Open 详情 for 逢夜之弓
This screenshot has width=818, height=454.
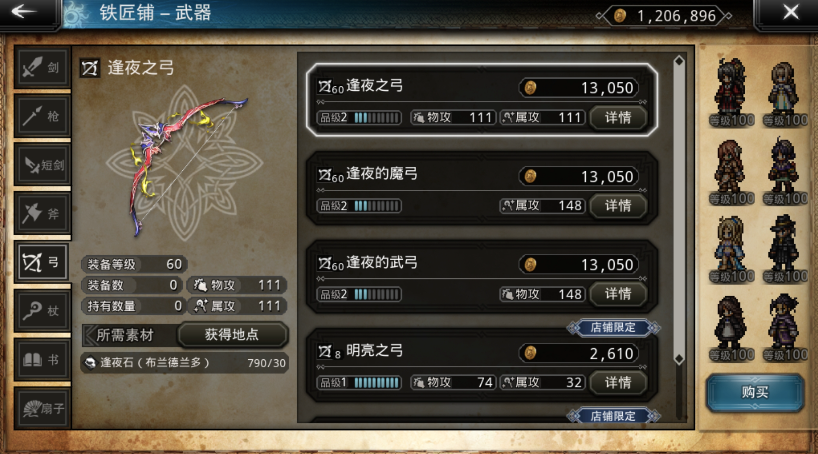[618, 117]
